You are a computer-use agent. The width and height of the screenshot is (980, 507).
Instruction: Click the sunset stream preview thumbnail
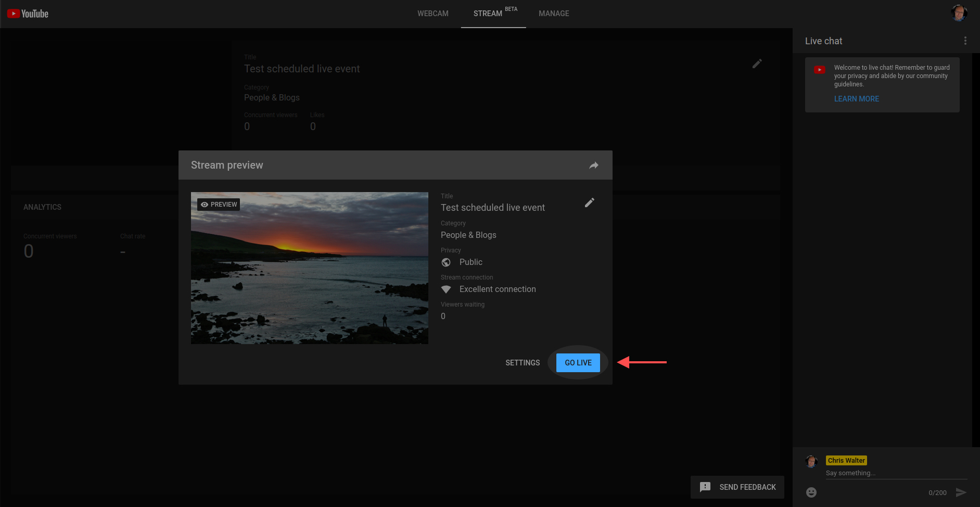tap(309, 268)
